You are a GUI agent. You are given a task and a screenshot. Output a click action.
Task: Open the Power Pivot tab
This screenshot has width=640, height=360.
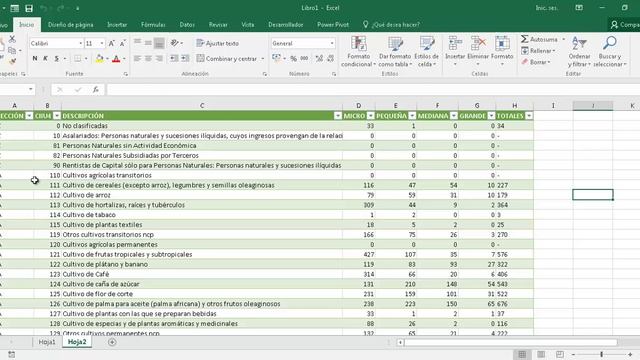coord(333,25)
